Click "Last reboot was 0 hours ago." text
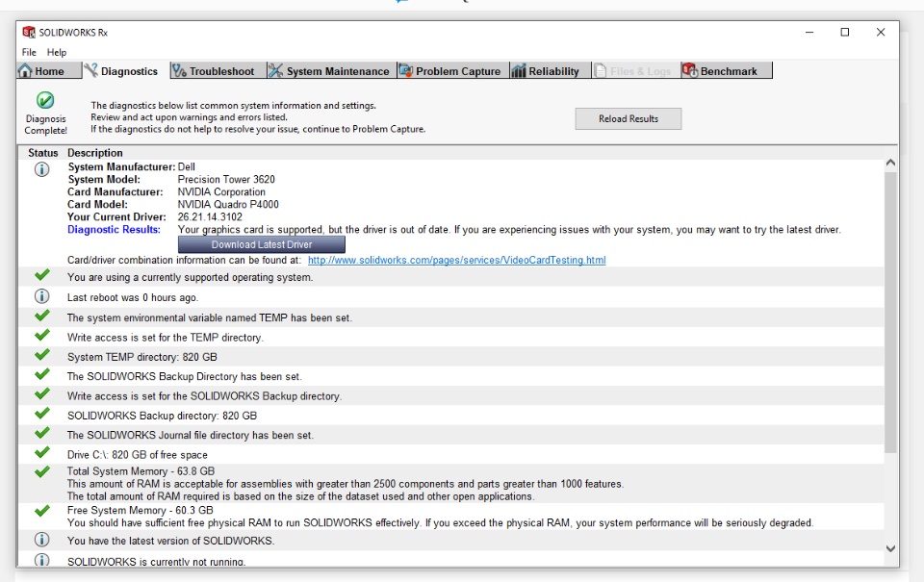924x582 pixels. (x=133, y=297)
